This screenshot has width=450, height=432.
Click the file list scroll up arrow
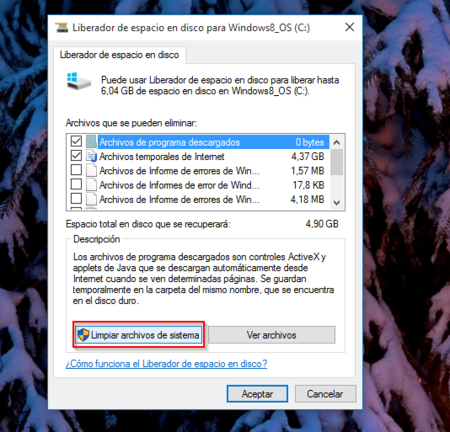pos(337,142)
